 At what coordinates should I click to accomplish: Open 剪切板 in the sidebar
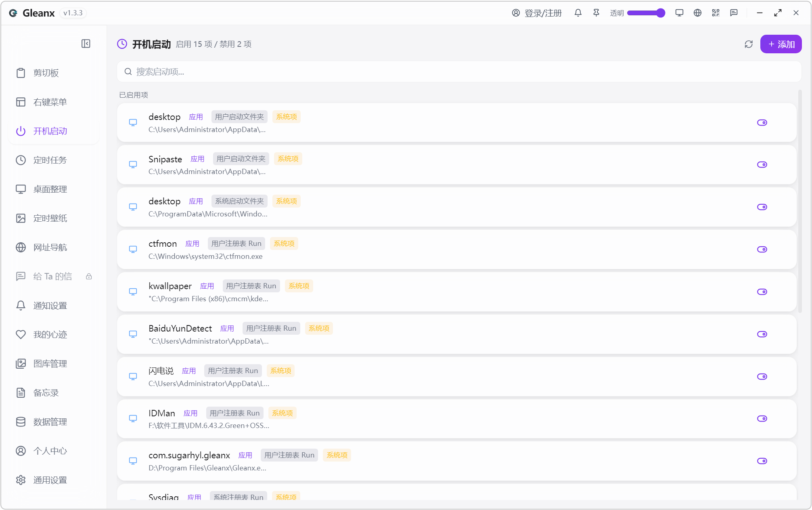[54, 73]
